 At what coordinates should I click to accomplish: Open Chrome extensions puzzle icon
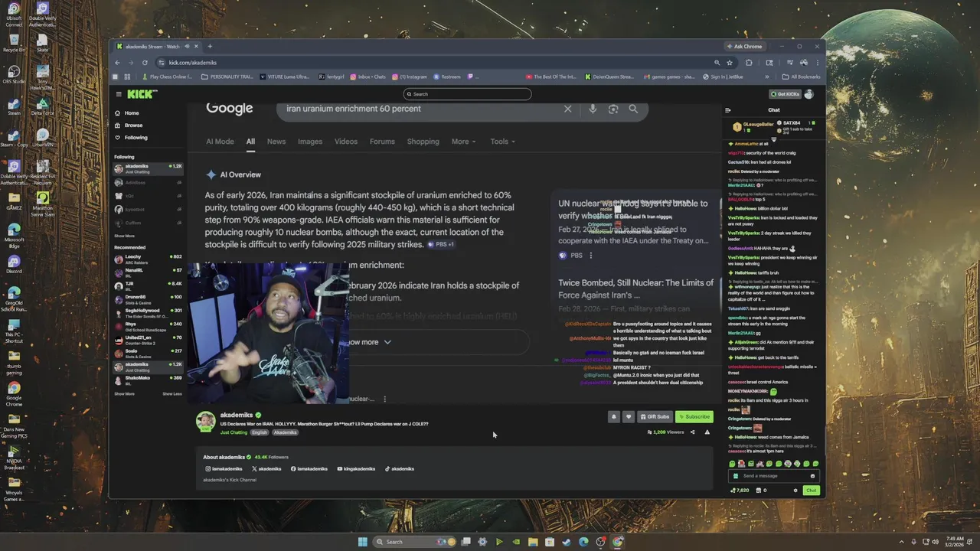tap(749, 63)
